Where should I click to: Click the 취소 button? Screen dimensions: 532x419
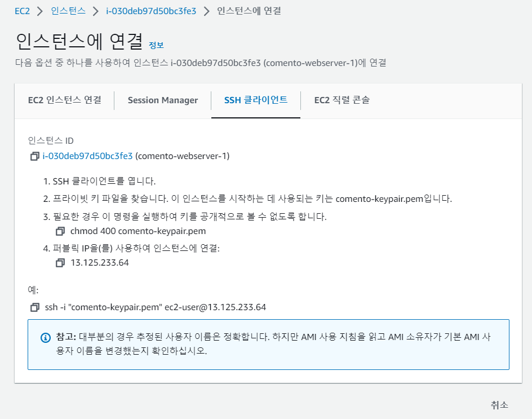pyautogui.click(x=499, y=405)
